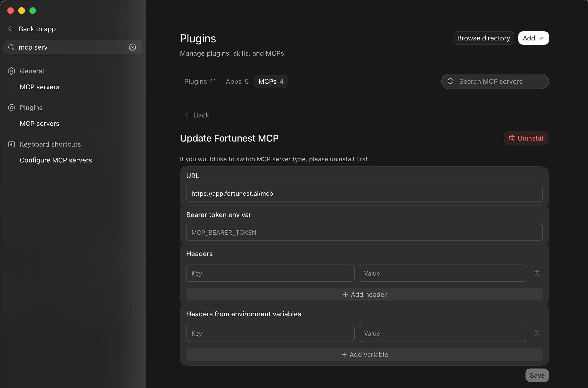588x388 pixels.
Task: Focus the URL input field
Action: click(x=364, y=193)
